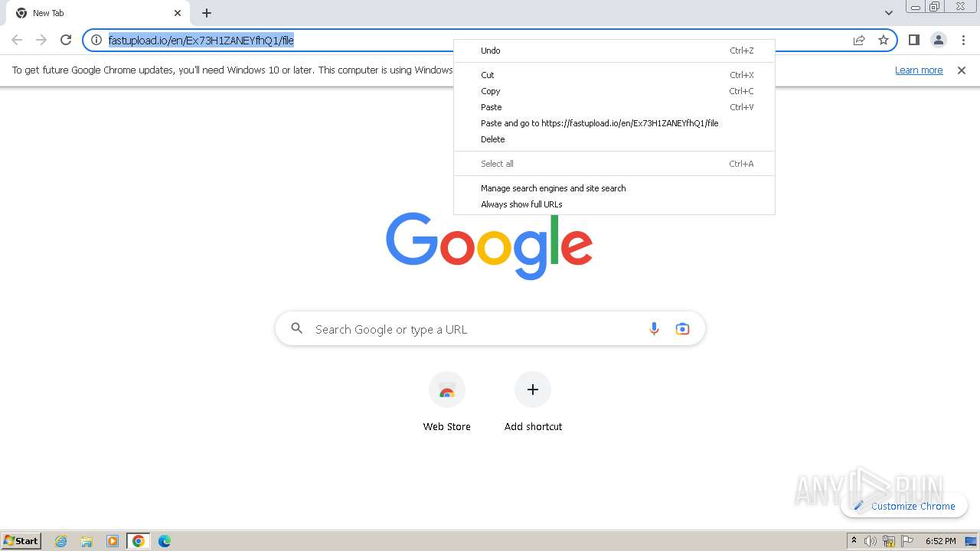980x551 pixels.
Task: Open volume control in system tray
Action: tap(871, 541)
